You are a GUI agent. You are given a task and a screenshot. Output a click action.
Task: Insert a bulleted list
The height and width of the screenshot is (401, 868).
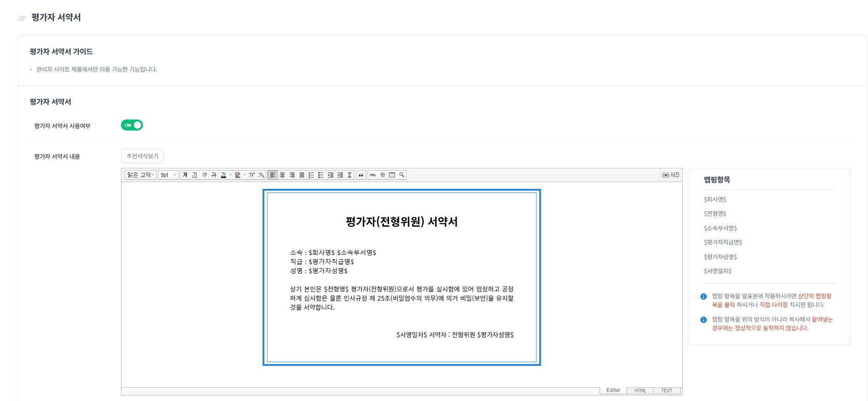(x=321, y=175)
